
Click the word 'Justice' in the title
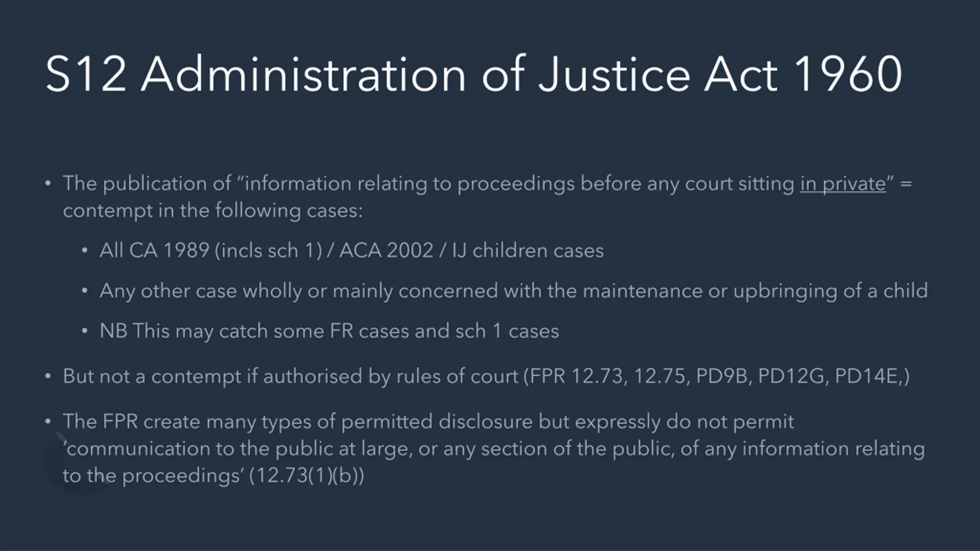tap(615, 74)
